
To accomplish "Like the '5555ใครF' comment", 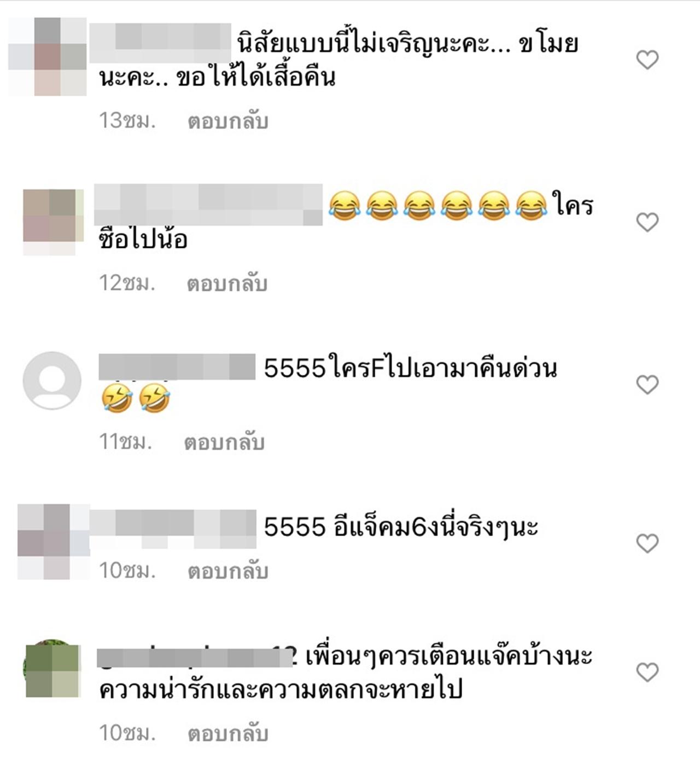I will click(647, 385).
